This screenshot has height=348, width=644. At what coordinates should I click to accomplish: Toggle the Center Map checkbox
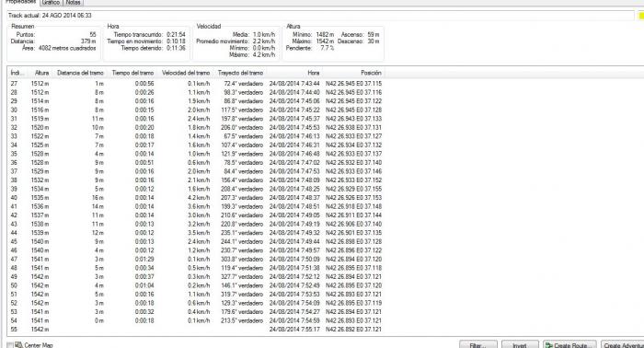(10, 345)
